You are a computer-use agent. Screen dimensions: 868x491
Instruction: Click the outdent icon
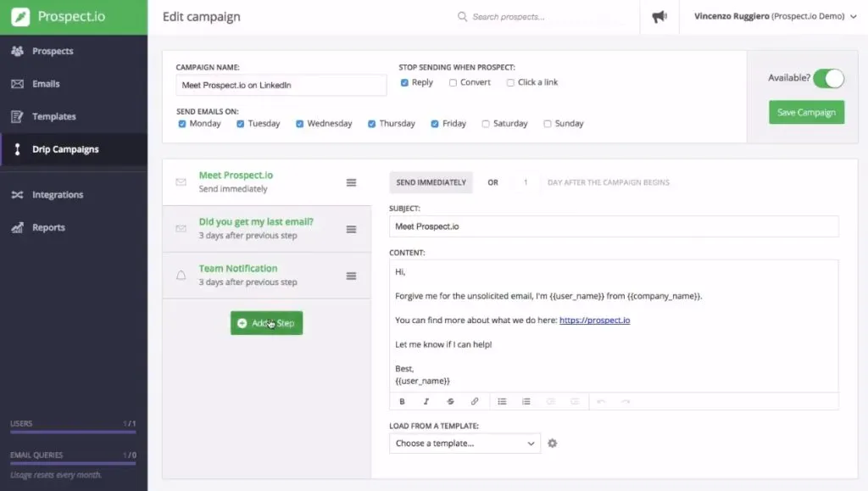[x=550, y=401]
